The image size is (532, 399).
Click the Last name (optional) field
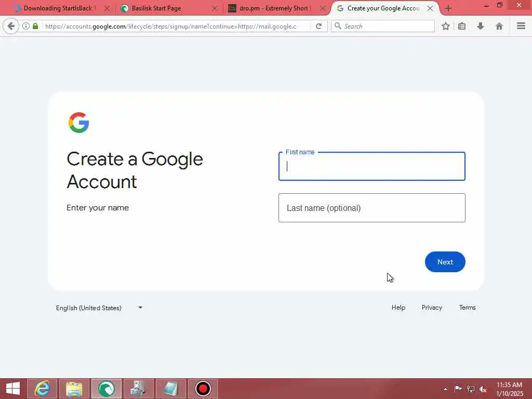[372, 208]
